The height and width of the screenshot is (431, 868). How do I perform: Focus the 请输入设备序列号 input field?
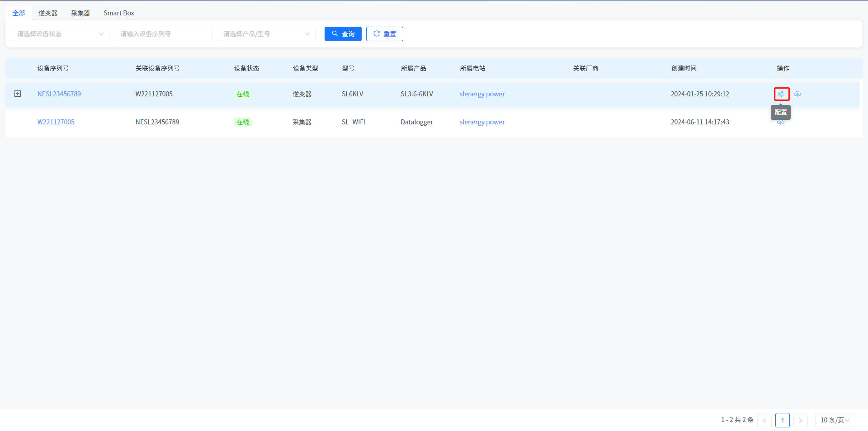coord(163,34)
